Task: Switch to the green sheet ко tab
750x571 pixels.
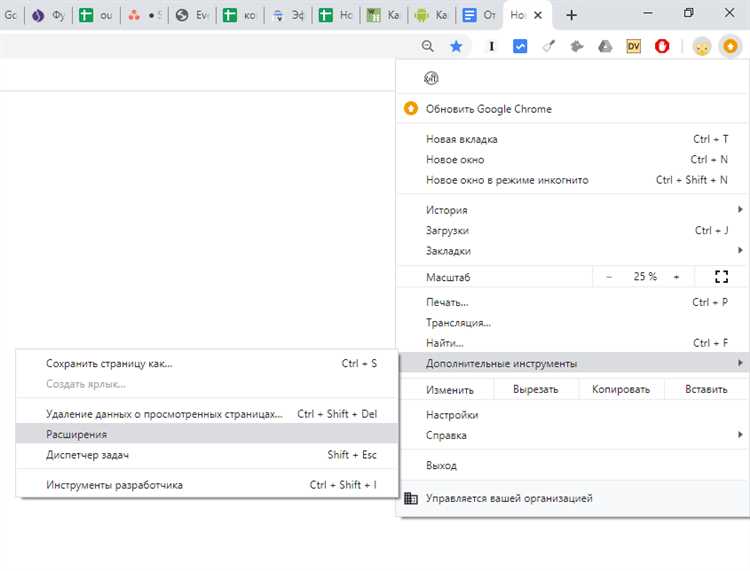Action: (x=240, y=15)
